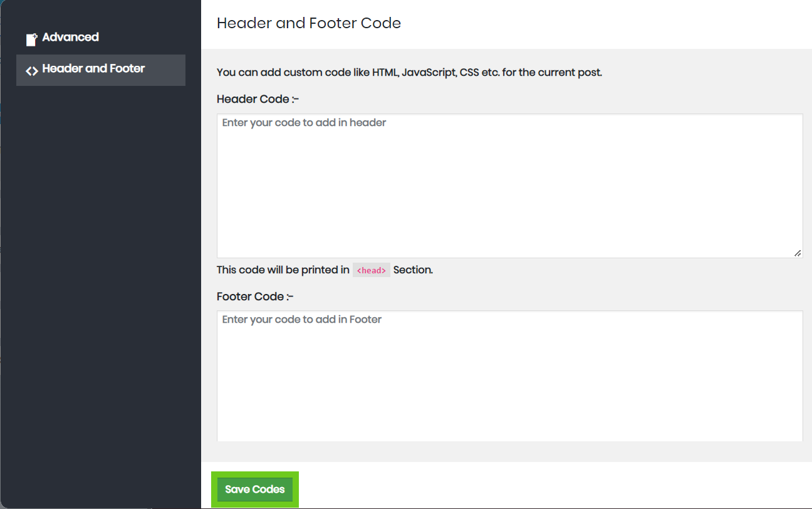The height and width of the screenshot is (509, 812).
Task: Click the 'Footer Code :-' field label
Action: coord(255,296)
